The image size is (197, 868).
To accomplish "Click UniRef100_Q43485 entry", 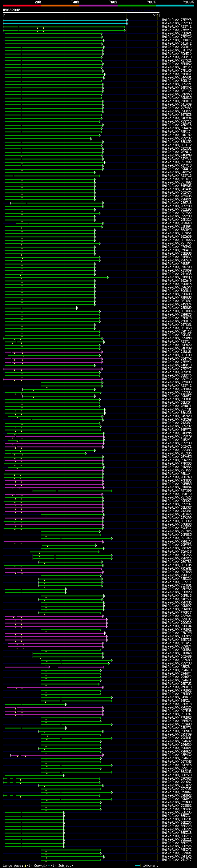I will [x=177, y=189].
